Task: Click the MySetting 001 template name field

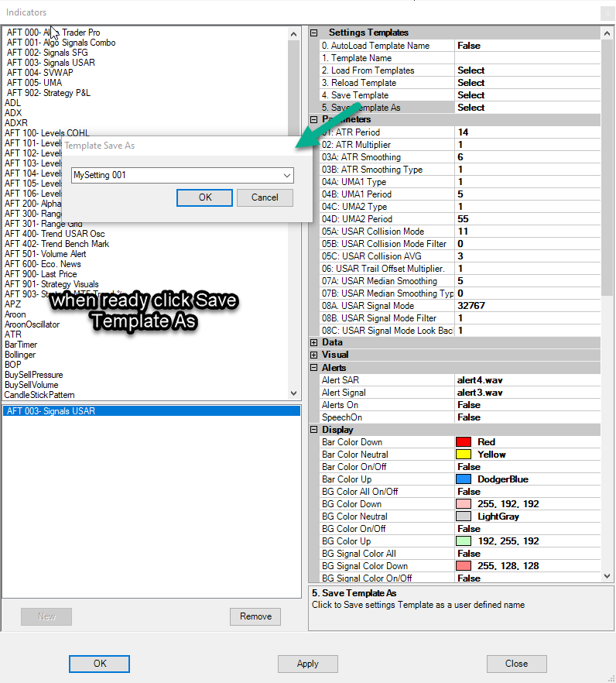Action: click(174, 176)
